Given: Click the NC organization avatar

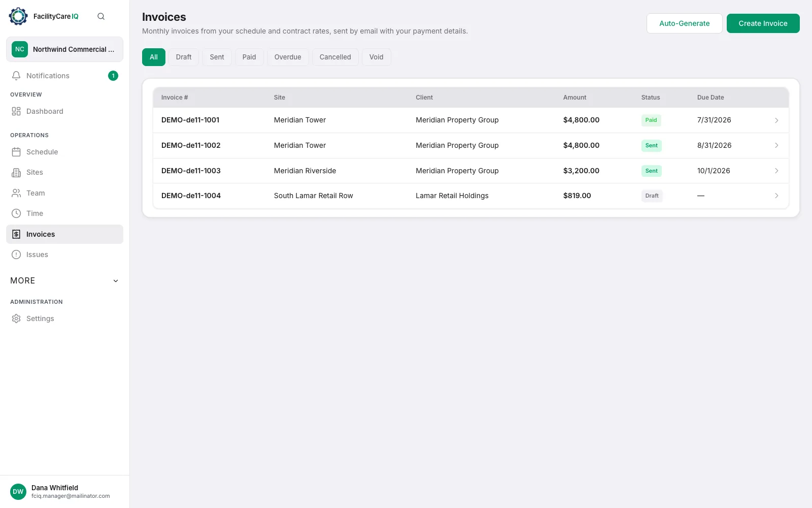Looking at the screenshot, I should (x=20, y=49).
